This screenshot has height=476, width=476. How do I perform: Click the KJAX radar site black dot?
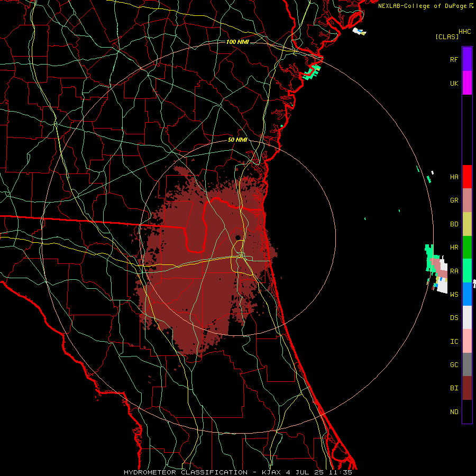pos(237,237)
